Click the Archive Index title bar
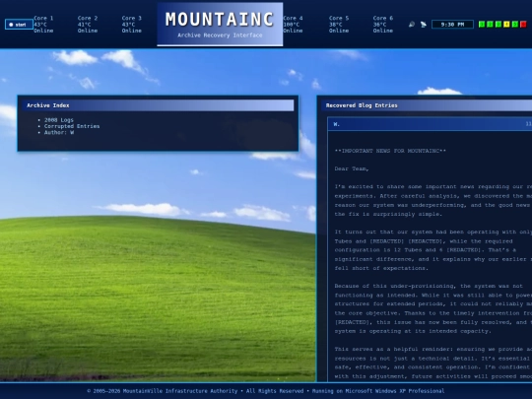The image size is (532, 399). 158,105
